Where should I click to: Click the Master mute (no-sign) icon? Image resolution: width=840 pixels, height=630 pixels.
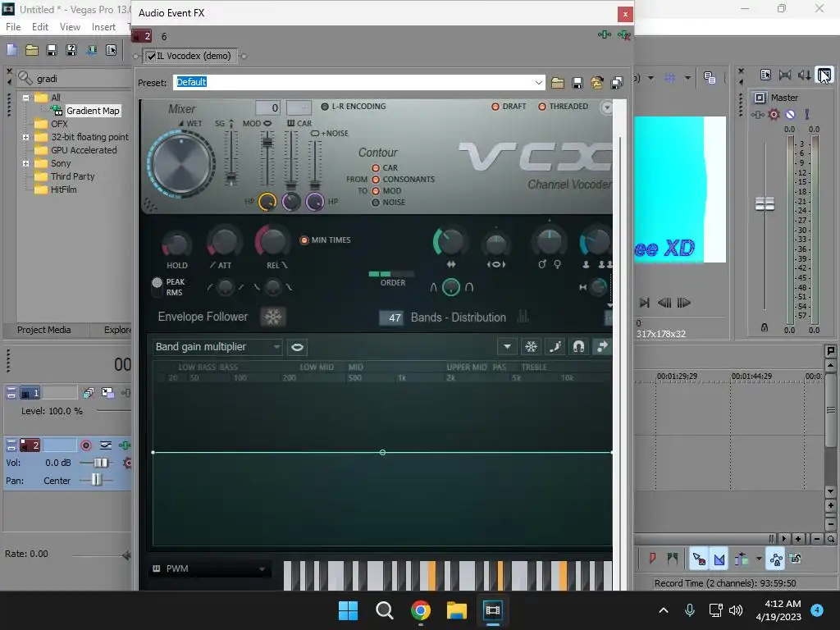[x=790, y=114]
